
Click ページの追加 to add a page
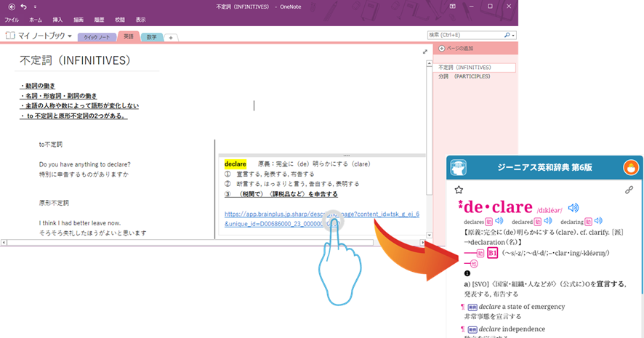(456, 49)
